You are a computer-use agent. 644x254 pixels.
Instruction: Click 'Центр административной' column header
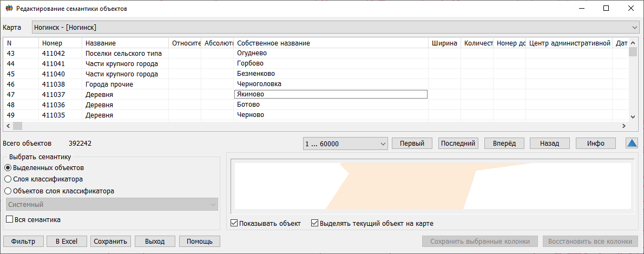pyautogui.click(x=569, y=43)
